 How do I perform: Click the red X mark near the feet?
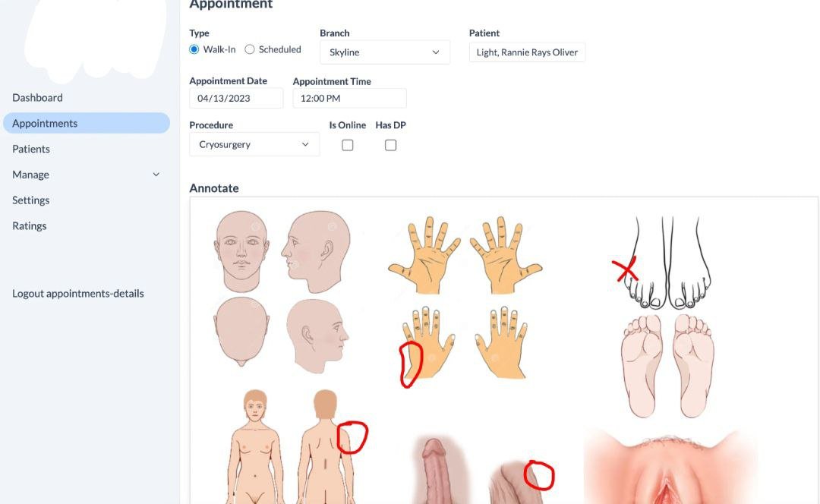(625, 269)
